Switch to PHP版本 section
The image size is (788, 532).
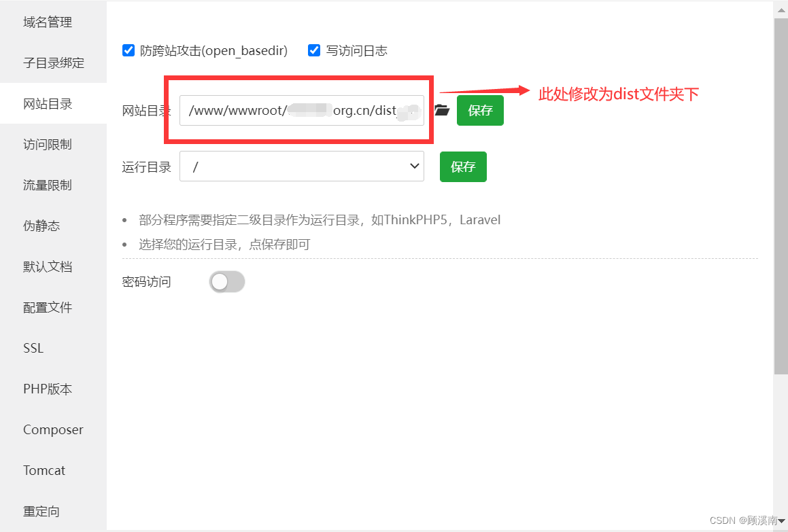pyautogui.click(x=53, y=389)
